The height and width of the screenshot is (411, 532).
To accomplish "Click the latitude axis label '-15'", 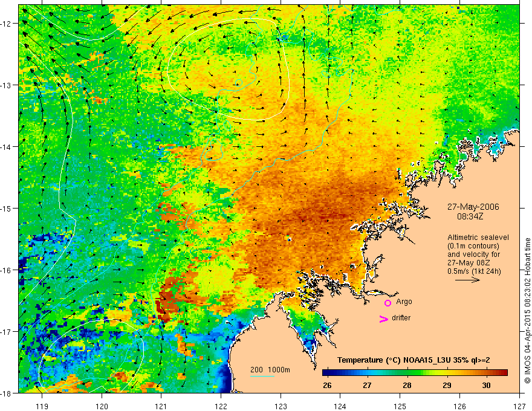I will 6,208.
